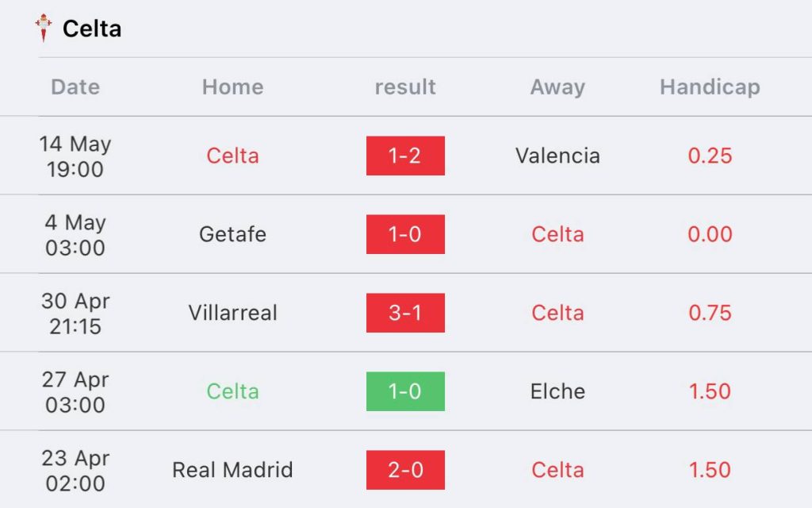Open the green 1-0 result badge
This screenshot has height=508, width=812.
[x=405, y=391]
